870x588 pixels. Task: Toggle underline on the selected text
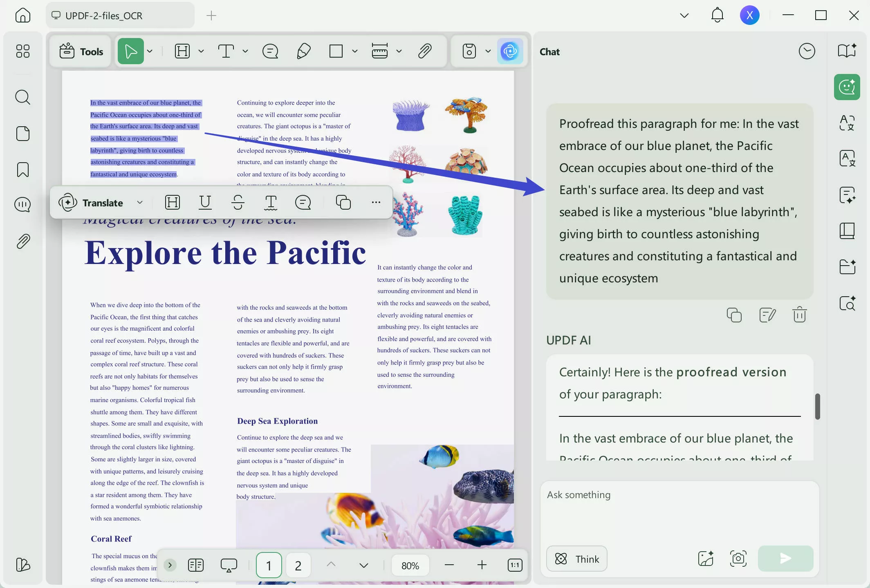tap(205, 202)
